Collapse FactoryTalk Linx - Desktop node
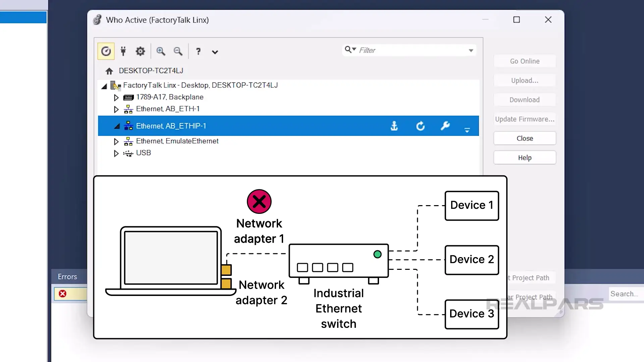Screen dimensions: 644x362 pyautogui.click(x=104, y=86)
